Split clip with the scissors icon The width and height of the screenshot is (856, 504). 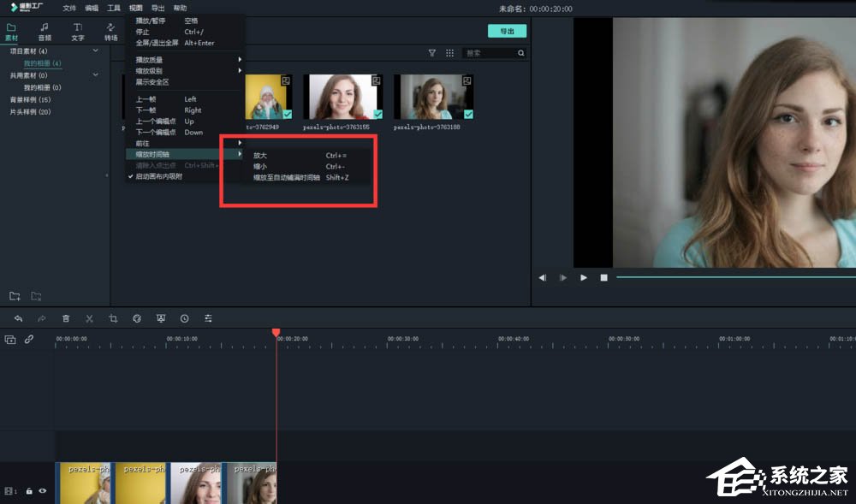pos(90,318)
